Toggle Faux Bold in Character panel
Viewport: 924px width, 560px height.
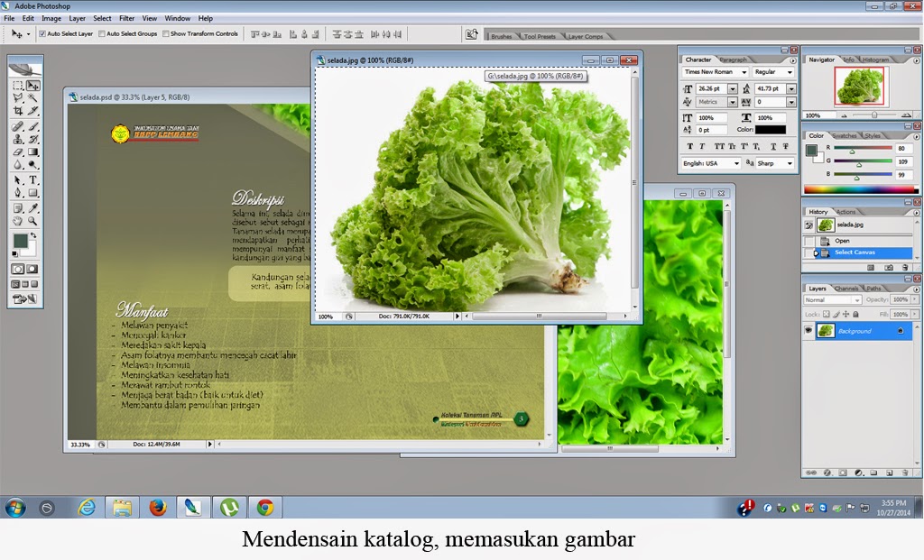click(x=689, y=146)
